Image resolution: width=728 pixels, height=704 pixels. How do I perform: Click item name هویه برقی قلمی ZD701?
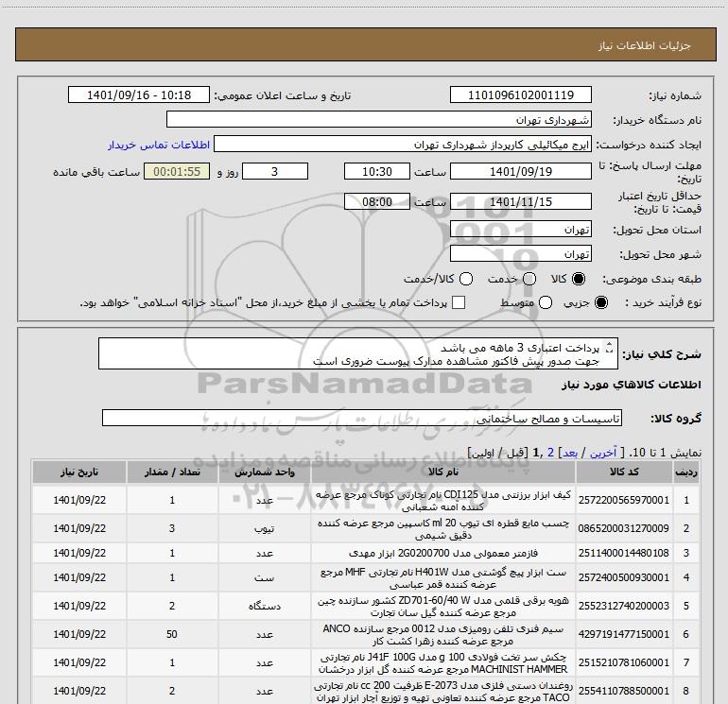443,606
